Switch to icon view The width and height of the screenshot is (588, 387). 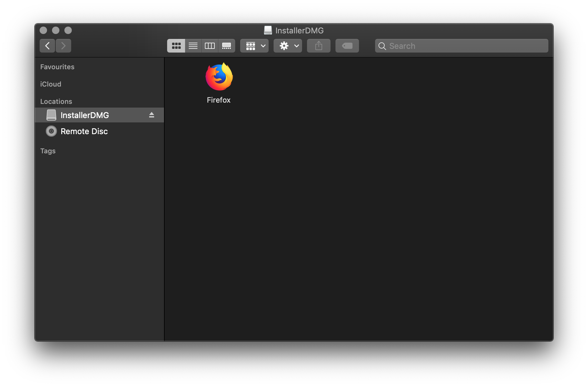click(x=176, y=46)
